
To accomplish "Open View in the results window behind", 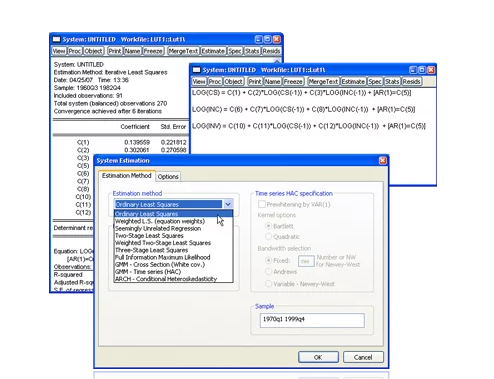I will pos(59,51).
